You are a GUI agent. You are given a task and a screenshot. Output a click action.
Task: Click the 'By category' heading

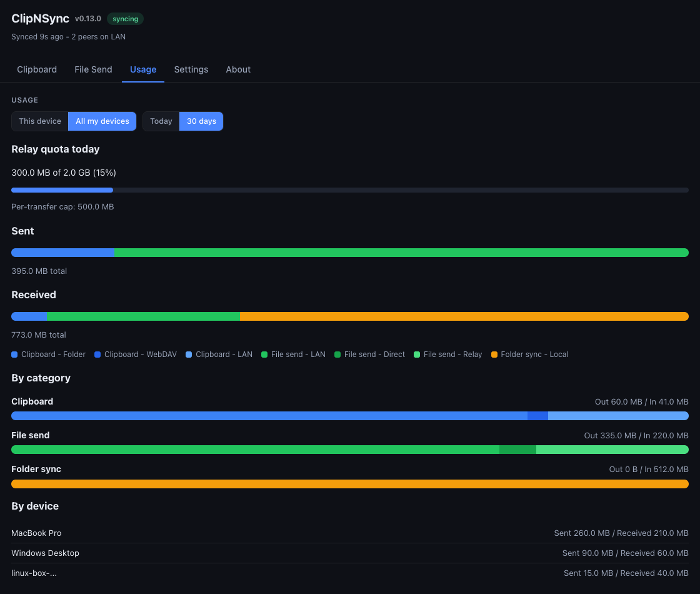pyautogui.click(x=41, y=378)
